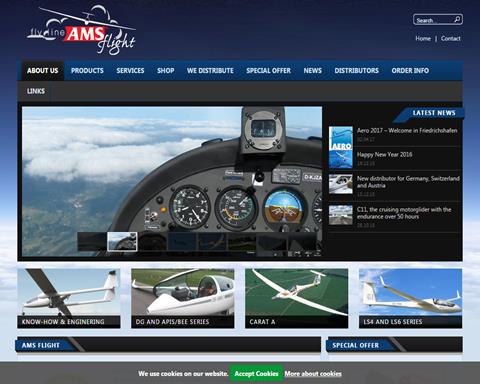Click the AERO news thumbnail image
Image resolution: width=480 pixels, height=384 pixels.
[x=341, y=138]
